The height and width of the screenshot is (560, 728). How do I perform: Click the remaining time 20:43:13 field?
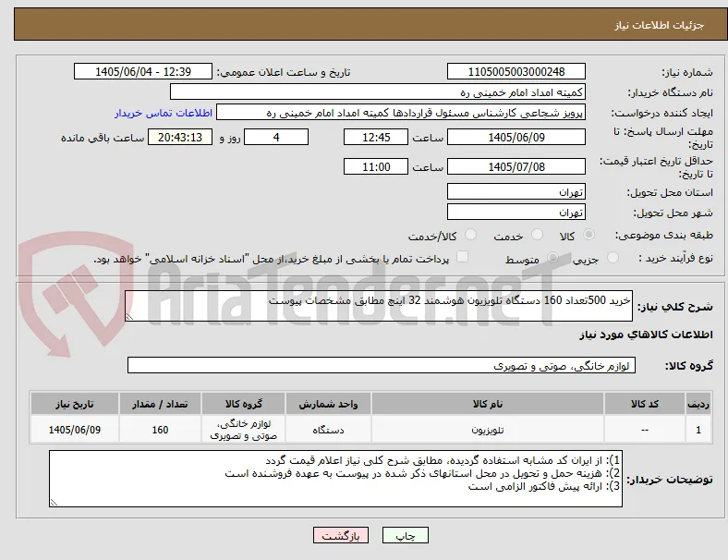180,137
